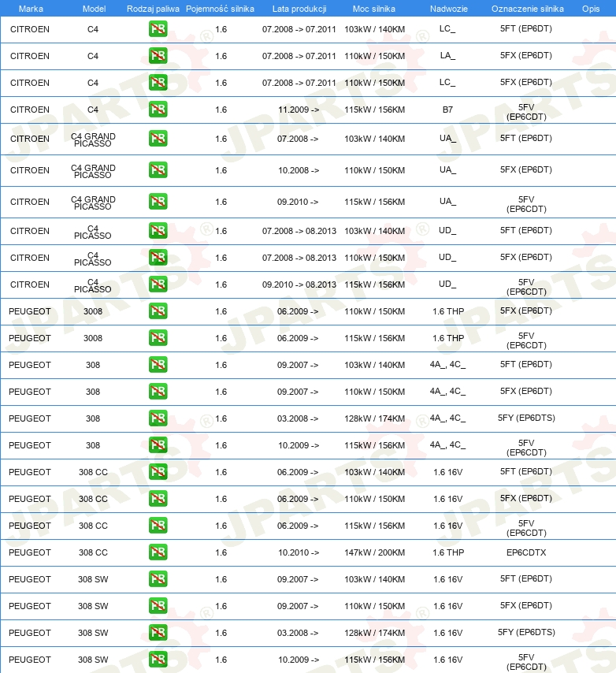Screen dimensions: 616x673
Task: Click the Oznaczenie silnika column header
Action: point(528,9)
